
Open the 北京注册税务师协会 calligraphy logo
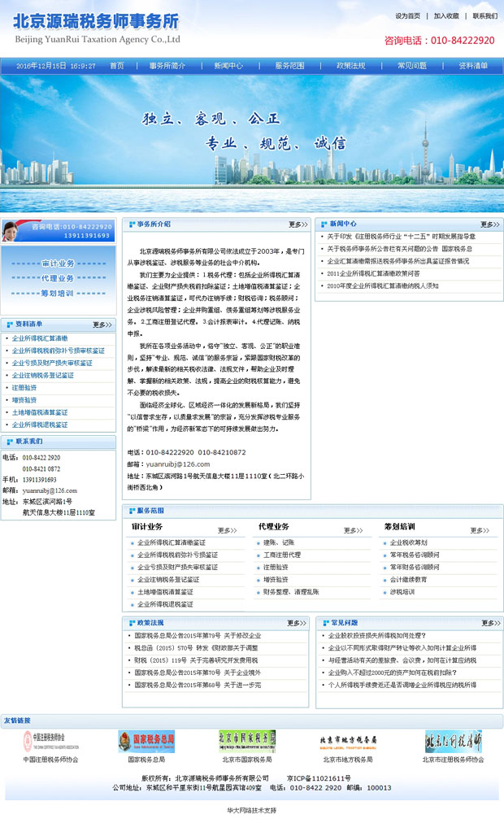coord(453,741)
